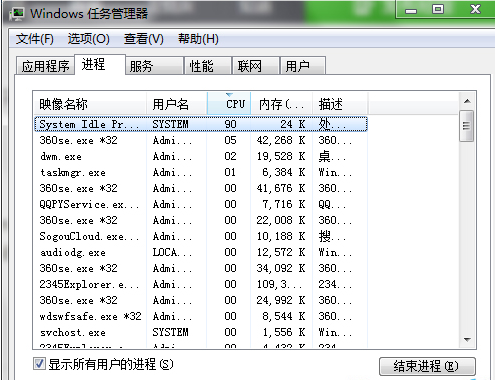495x380 pixels.
Task: Click the 6,384 K memory value
Action: 284,172
